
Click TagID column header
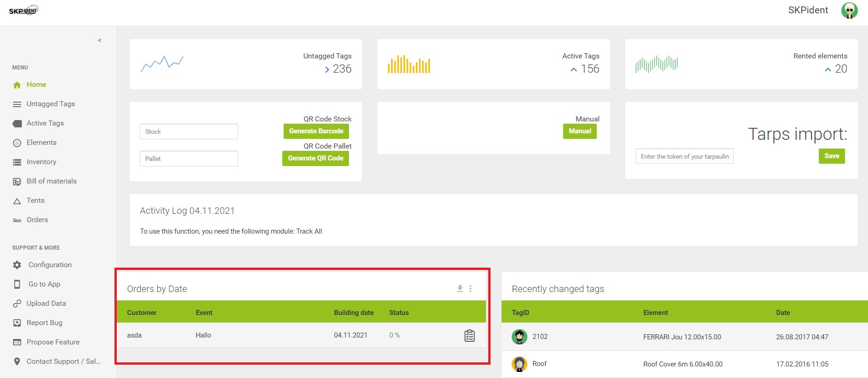520,313
